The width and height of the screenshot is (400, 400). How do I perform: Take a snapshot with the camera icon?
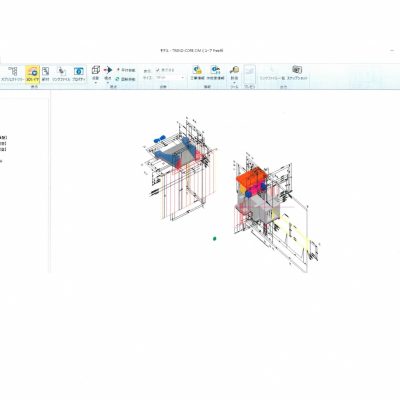pos(297,73)
